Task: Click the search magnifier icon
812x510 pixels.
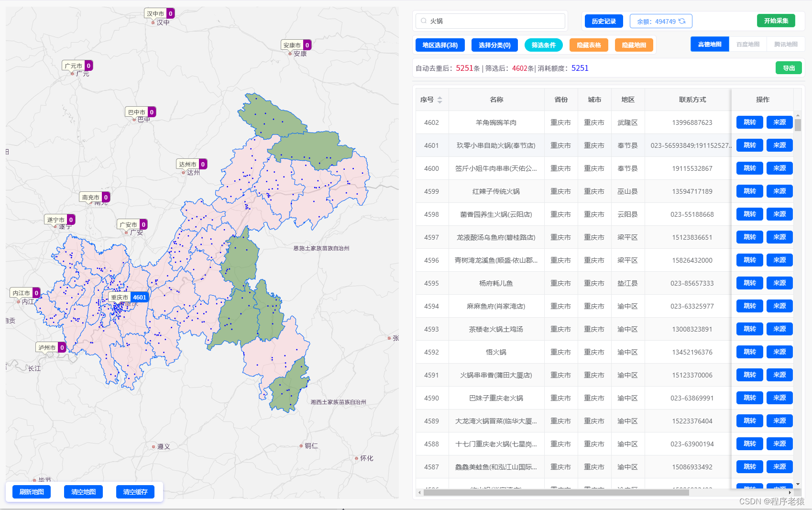Action: tap(424, 21)
